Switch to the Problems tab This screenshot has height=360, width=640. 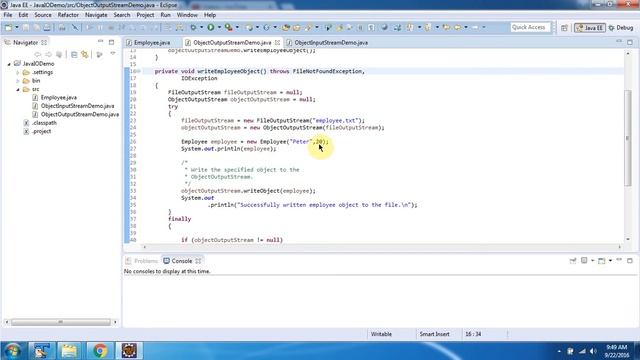[x=142, y=261]
